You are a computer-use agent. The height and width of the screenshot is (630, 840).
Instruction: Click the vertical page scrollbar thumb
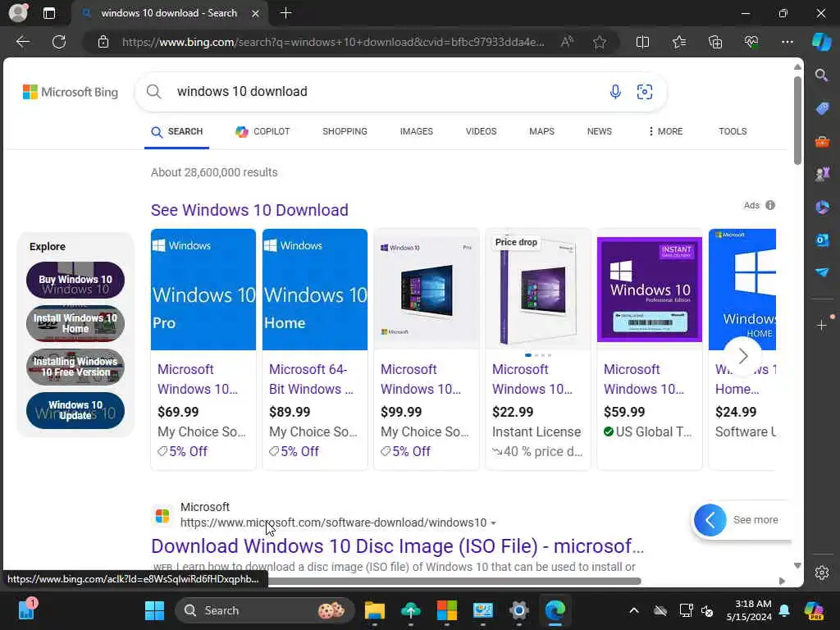click(797, 121)
